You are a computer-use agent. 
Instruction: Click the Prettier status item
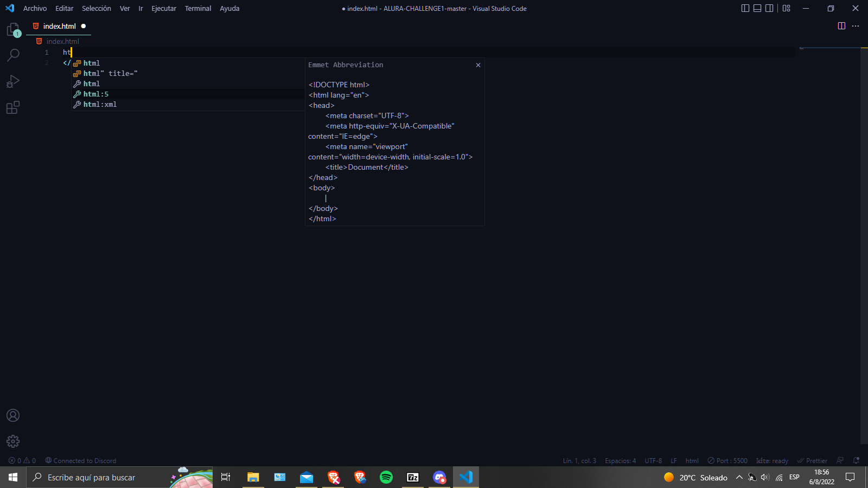812,461
